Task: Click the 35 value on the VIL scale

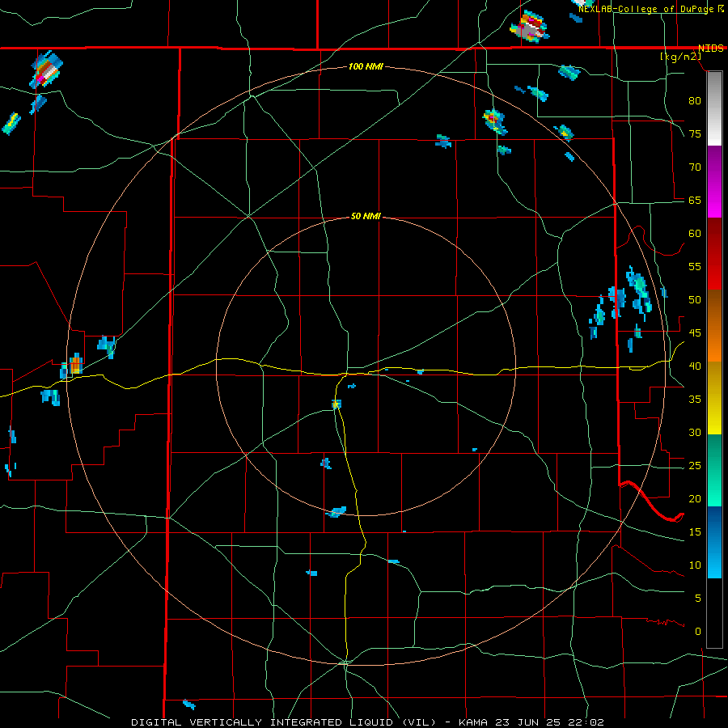Action: pyautogui.click(x=695, y=400)
